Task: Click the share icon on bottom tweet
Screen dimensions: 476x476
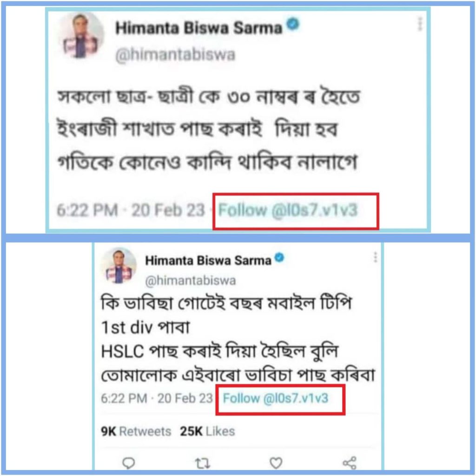Action: pyautogui.click(x=350, y=463)
